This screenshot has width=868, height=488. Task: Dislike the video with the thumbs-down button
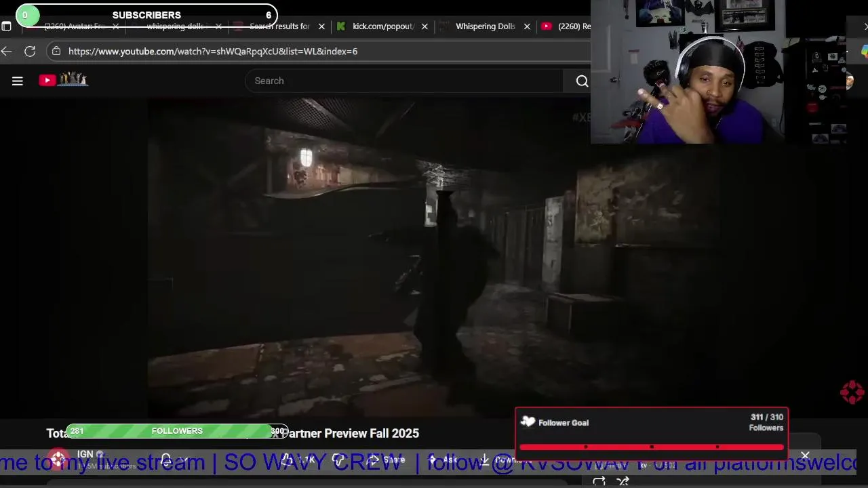(x=338, y=460)
